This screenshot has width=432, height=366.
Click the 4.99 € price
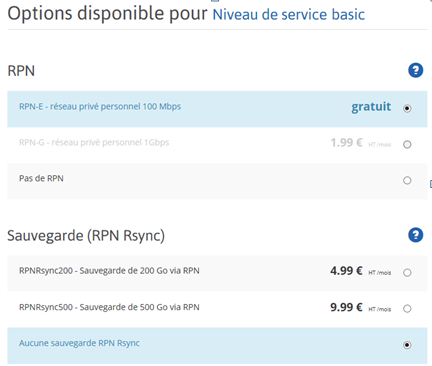coord(346,271)
